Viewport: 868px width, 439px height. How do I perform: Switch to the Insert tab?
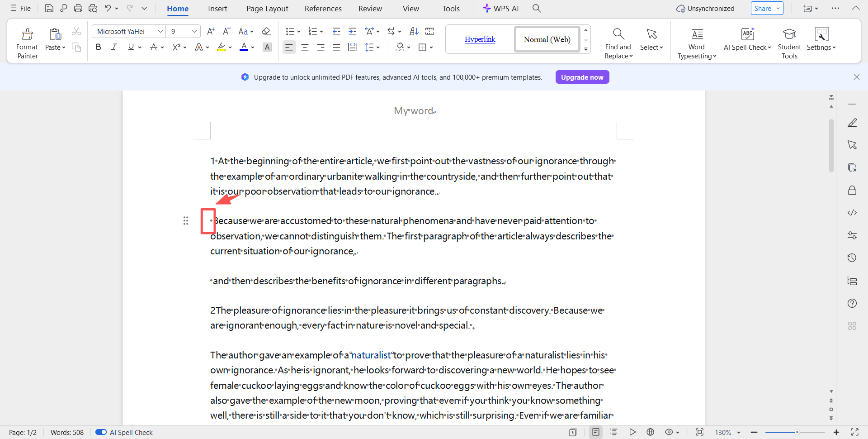pyautogui.click(x=217, y=9)
